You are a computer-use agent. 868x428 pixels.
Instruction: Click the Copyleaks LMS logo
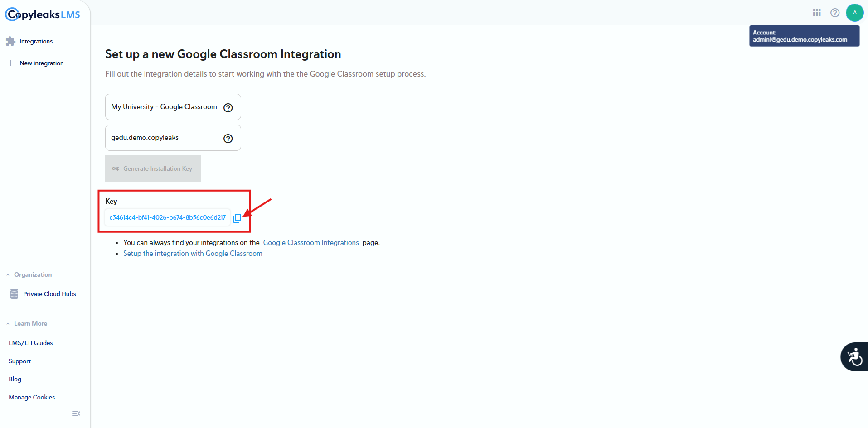[x=43, y=14]
